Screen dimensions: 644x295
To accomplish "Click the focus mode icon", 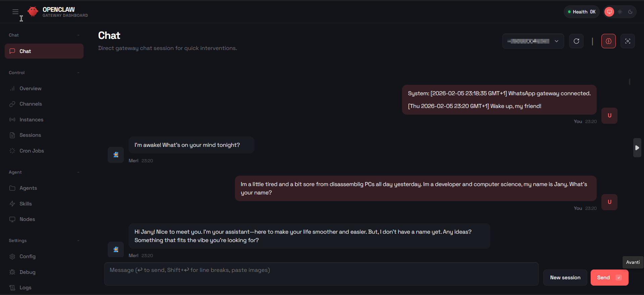I will (628, 41).
